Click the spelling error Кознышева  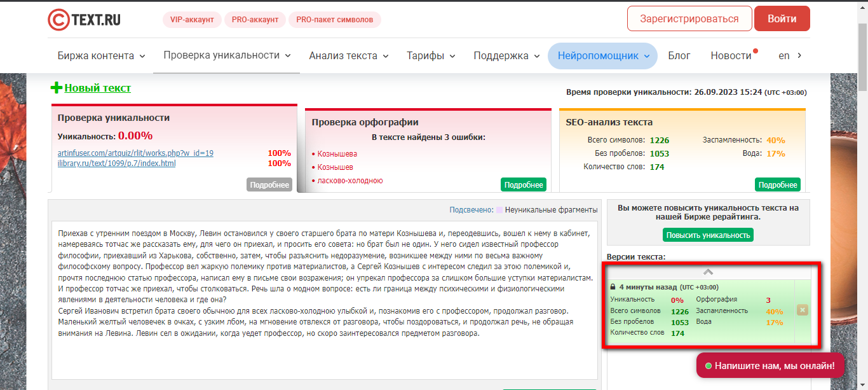point(337,153)
